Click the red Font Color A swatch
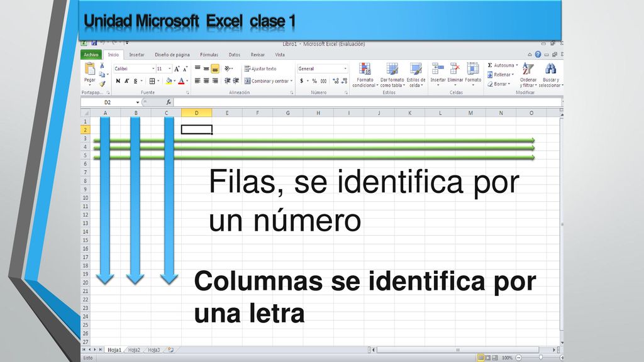Image resolution: width=644 pixels, height=362 pixels. point(181,81)
